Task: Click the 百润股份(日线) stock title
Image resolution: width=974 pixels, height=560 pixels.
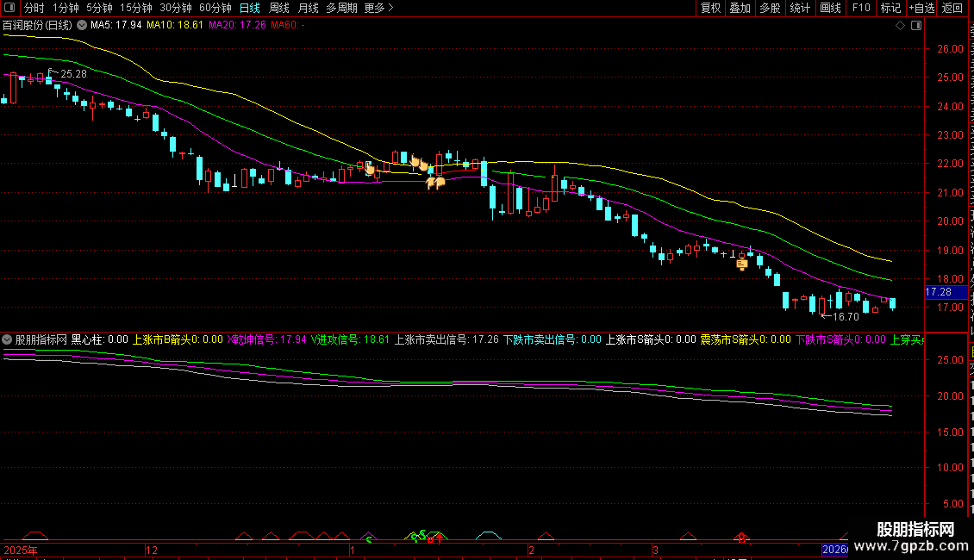Action: (37, 26)
